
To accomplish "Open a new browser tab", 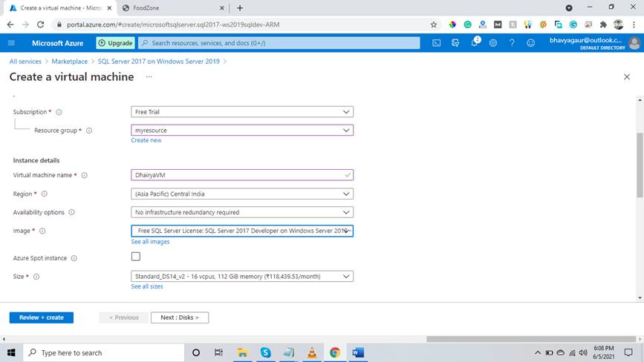I will pyautogui.click(x=240, y=8).
